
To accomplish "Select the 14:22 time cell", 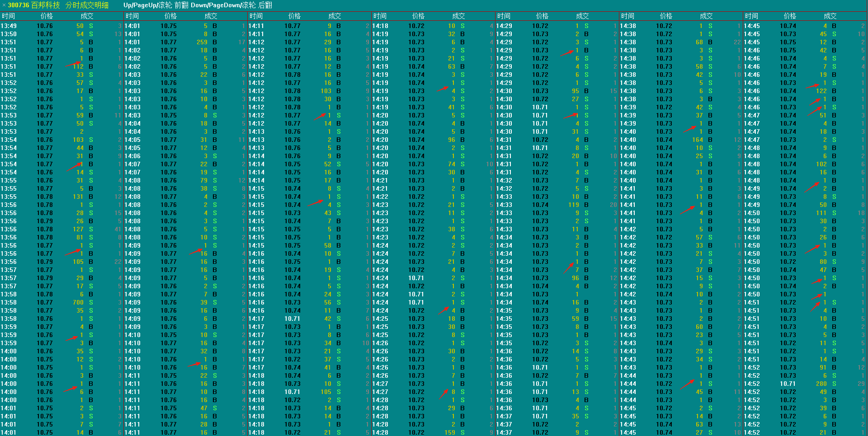I will (380, 197).
